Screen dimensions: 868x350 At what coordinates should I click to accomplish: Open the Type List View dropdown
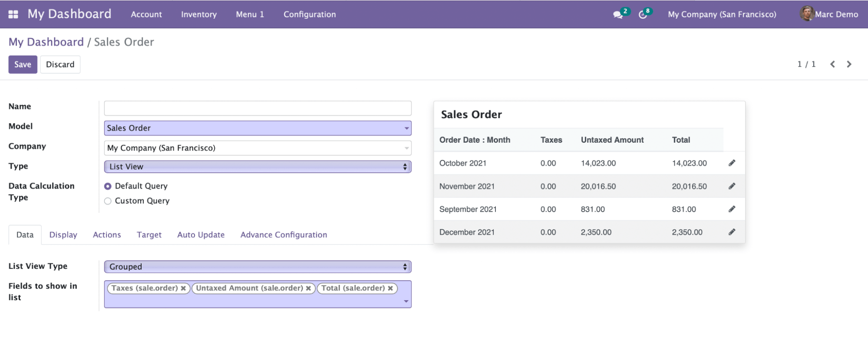(x=257, y=167)
